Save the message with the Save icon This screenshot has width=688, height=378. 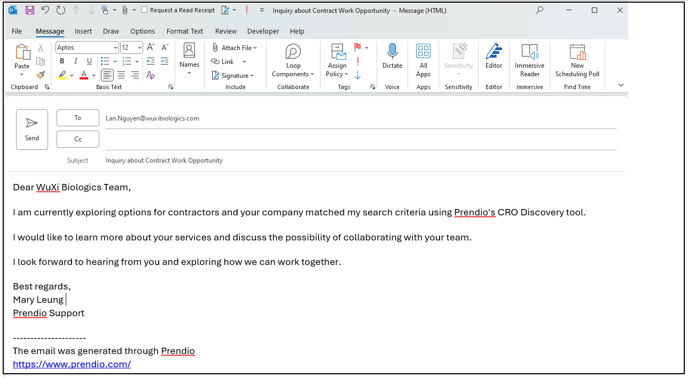(29, 10)
